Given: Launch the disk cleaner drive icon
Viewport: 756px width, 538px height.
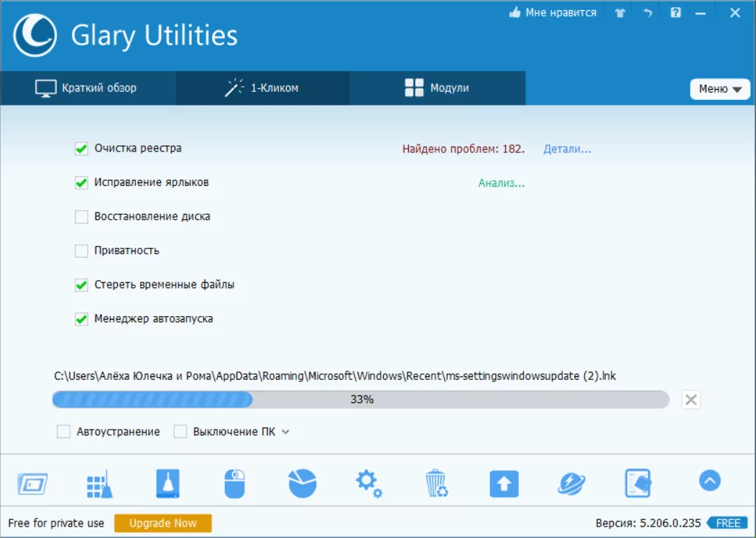Looking at the screenshot, I should [166, 483].
